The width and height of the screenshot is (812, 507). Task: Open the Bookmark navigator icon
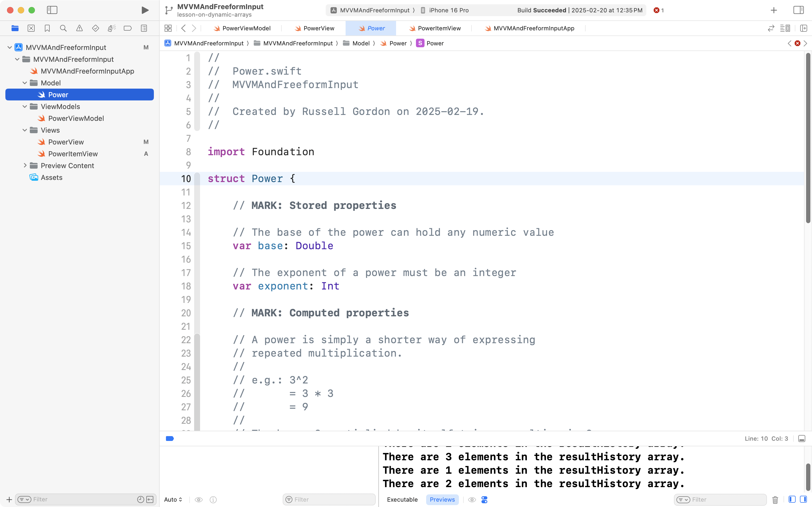47,28
